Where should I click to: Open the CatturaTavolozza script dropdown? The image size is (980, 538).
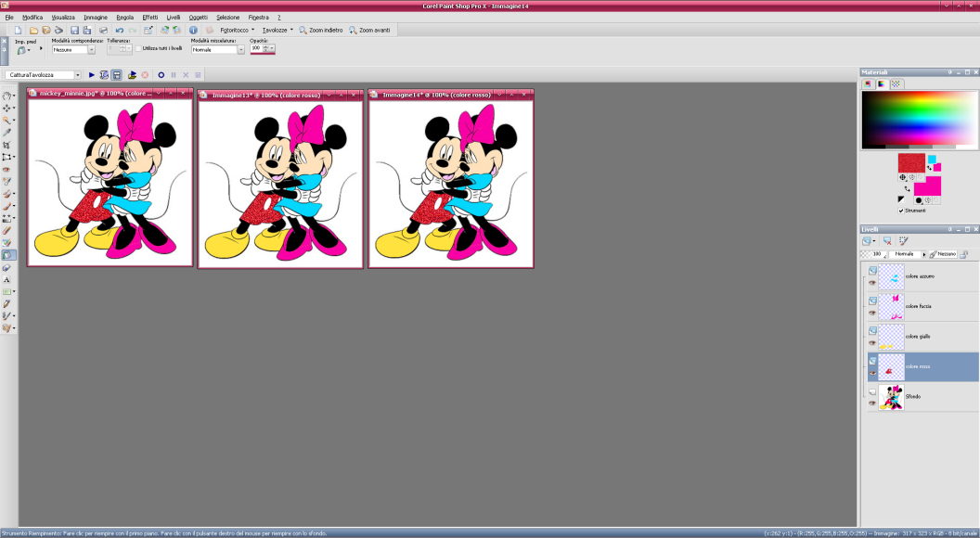tap(78, 75)
